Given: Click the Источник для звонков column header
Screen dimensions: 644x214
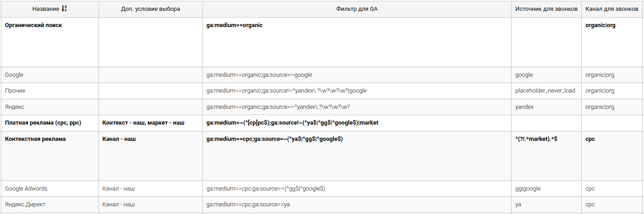Looking at the screenshot, I should 546,9.
